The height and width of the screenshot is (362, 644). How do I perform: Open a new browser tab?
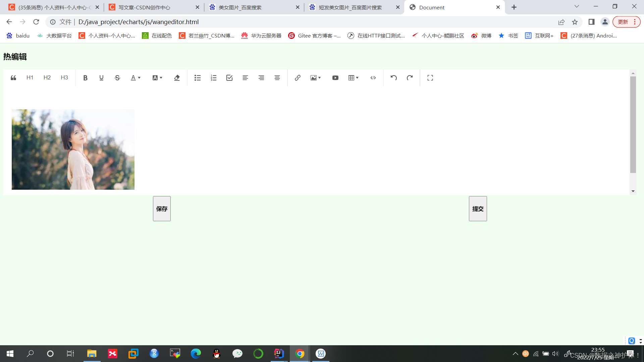tap(514, 7)
